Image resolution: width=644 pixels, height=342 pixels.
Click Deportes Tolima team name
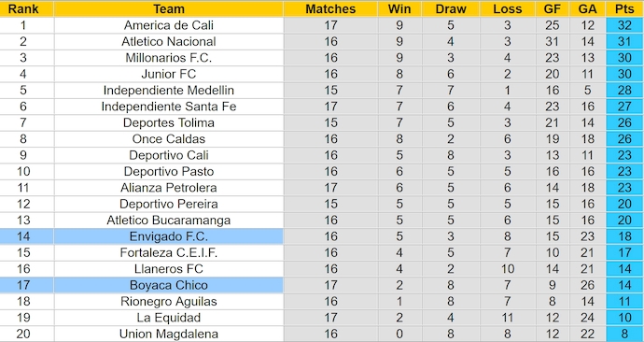[x=168, y=122]
